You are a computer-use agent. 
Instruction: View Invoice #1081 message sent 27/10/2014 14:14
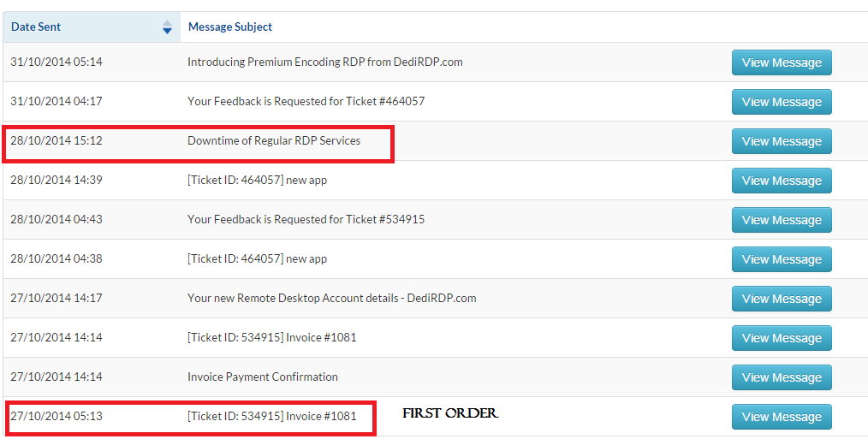(781, 338)
